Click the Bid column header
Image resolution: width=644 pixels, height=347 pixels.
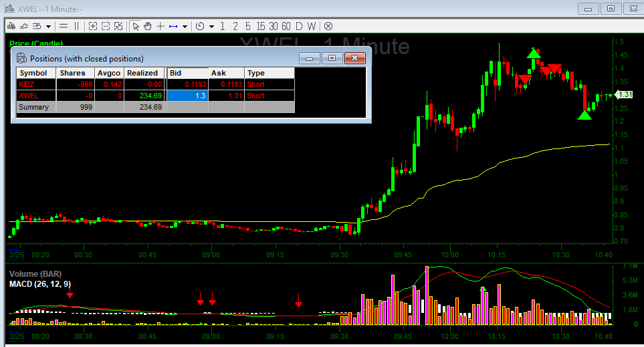click(187, 73)
